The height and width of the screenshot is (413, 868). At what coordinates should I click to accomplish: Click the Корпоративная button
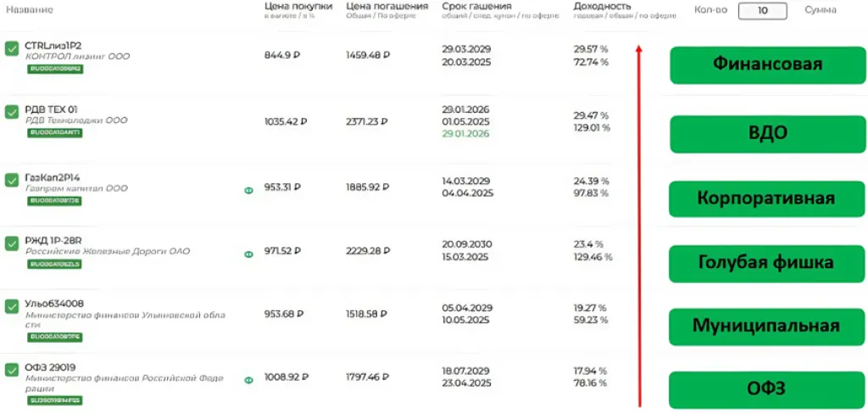pyautogui.click(x=768, y=198)
